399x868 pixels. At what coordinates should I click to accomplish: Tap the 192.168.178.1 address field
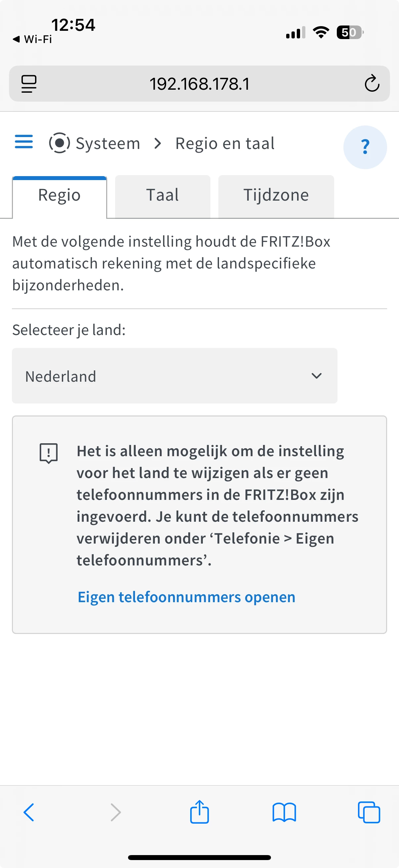[199, 83]
